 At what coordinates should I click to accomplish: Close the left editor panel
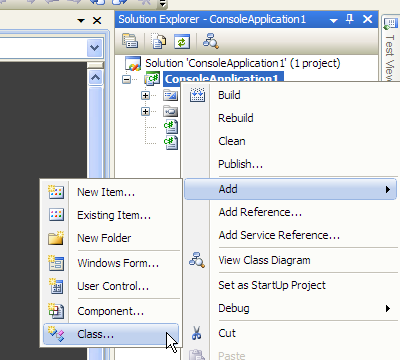(97, 21)
